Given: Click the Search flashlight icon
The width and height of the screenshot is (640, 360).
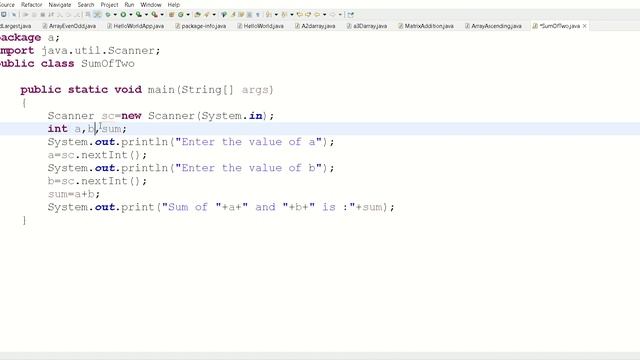Looking at the screenshot, I should coord(207,15).
